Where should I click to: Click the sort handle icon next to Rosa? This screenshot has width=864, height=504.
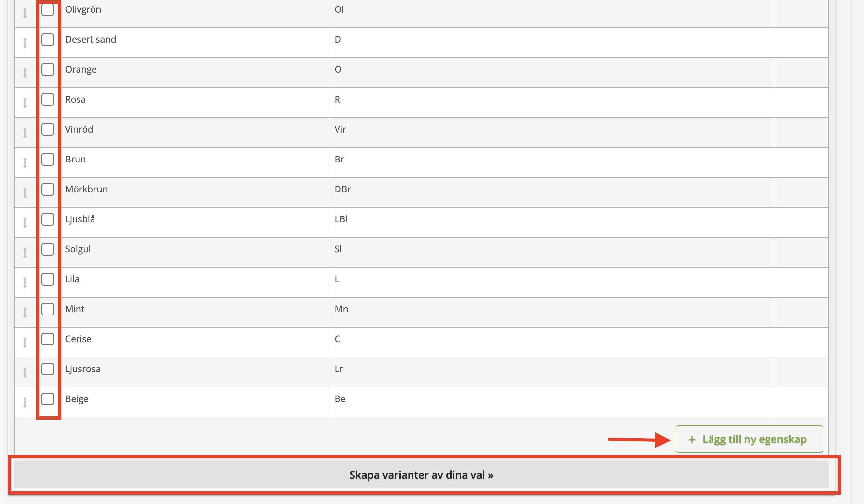pyautogui.click(x=25, y=103)
